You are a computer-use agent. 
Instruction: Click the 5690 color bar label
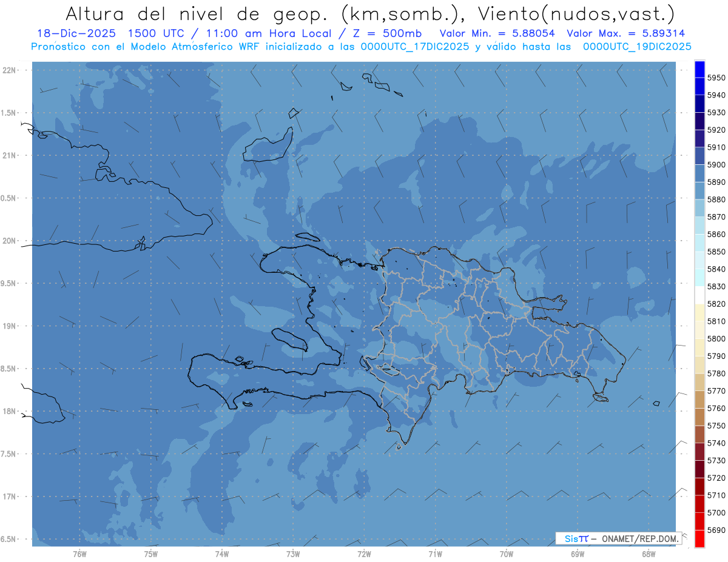point(716,530)
